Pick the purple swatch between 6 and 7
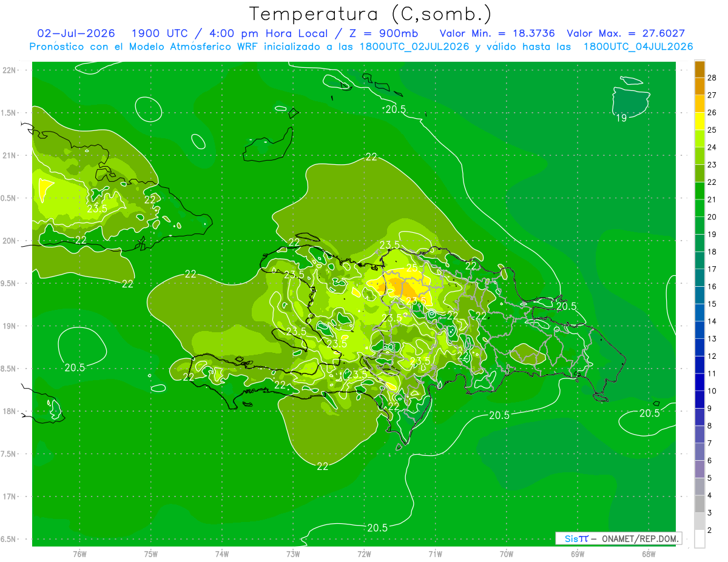 click(x=699, y=452)
